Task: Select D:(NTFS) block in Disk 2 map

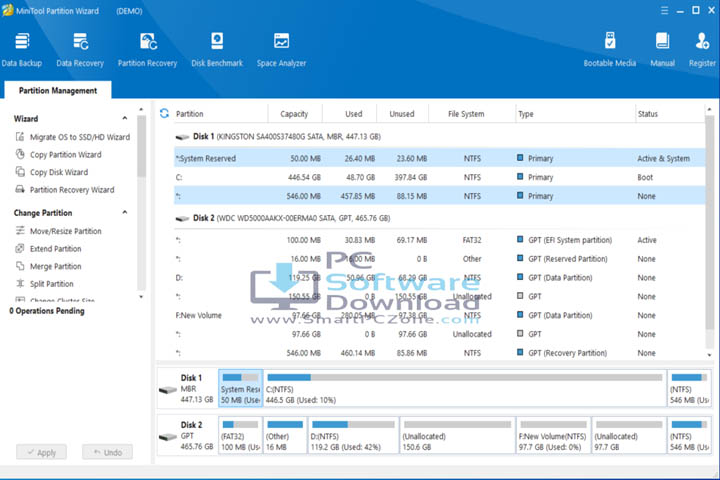Action: point(353,435)
